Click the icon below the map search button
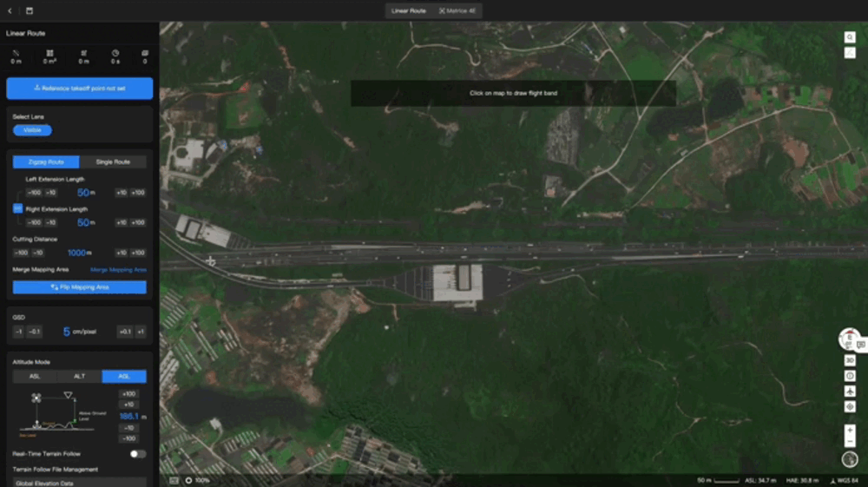The image size is (868, 487). tap(850, 53)
